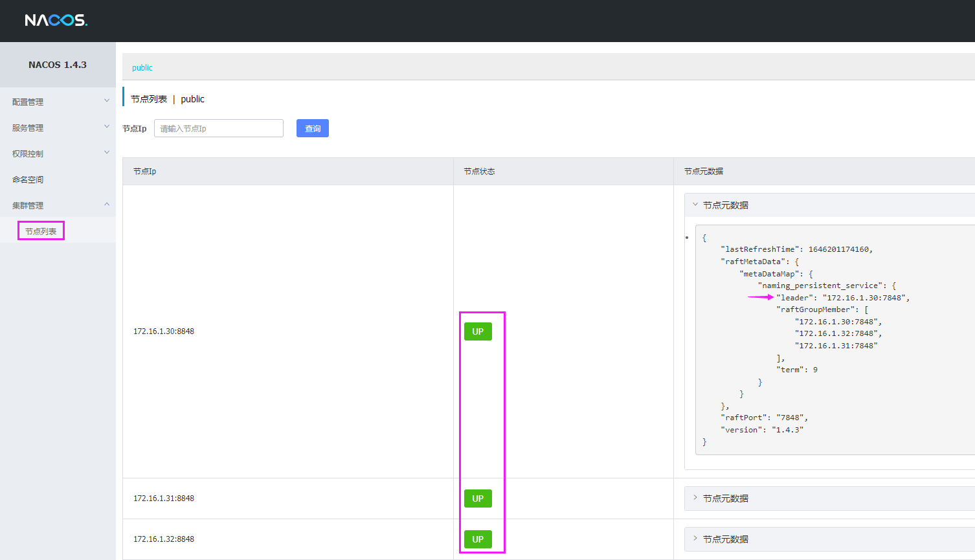Click the 节点列表 page heading

[149, 99]
